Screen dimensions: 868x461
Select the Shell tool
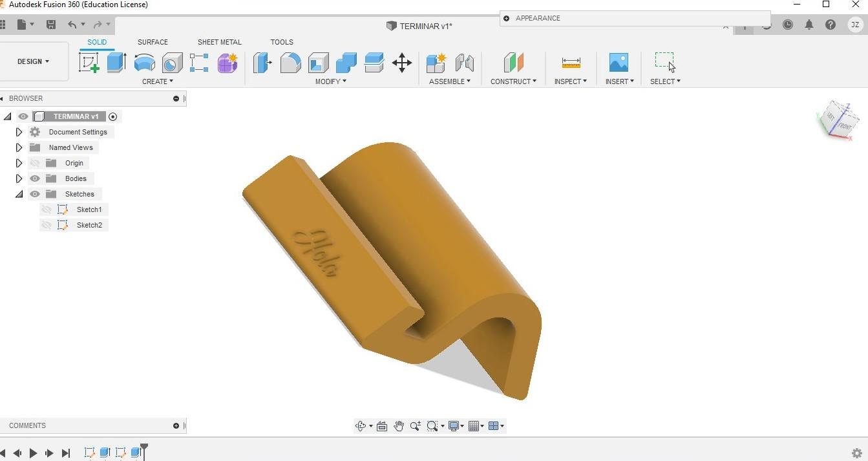[318, 63]
